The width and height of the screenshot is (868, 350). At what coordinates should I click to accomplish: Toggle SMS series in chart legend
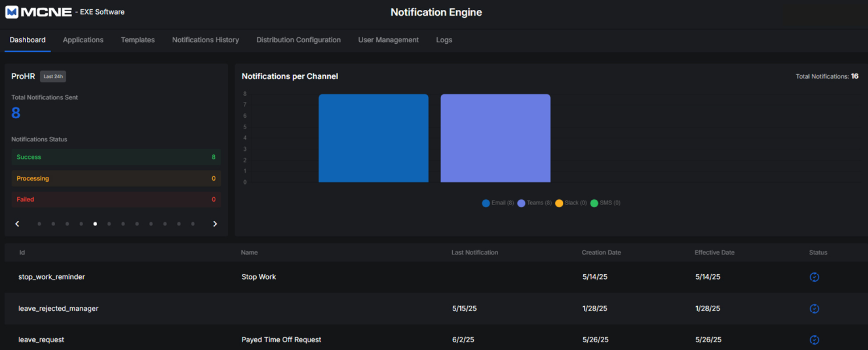click(x=605, y=203)
